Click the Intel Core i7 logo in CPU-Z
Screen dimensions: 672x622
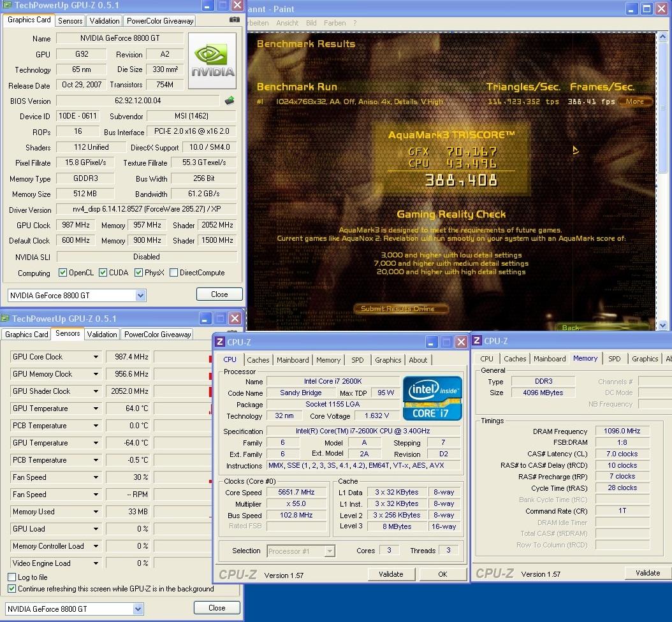432,398
